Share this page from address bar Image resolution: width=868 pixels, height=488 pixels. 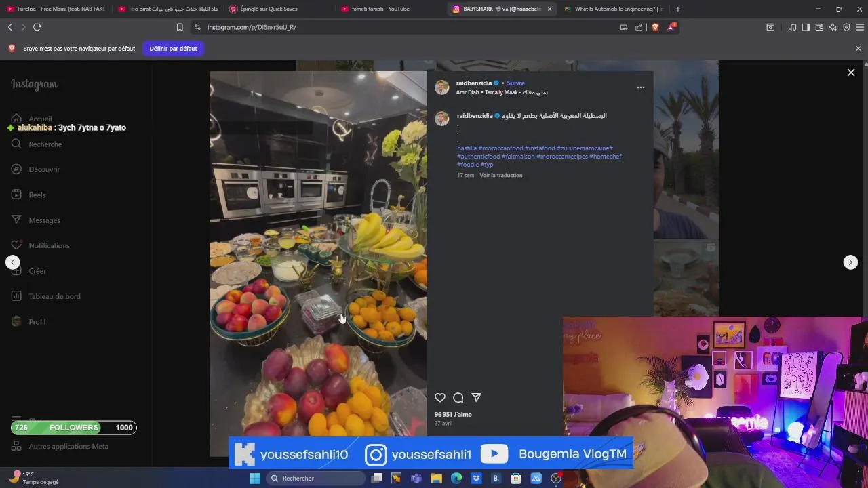639,27
